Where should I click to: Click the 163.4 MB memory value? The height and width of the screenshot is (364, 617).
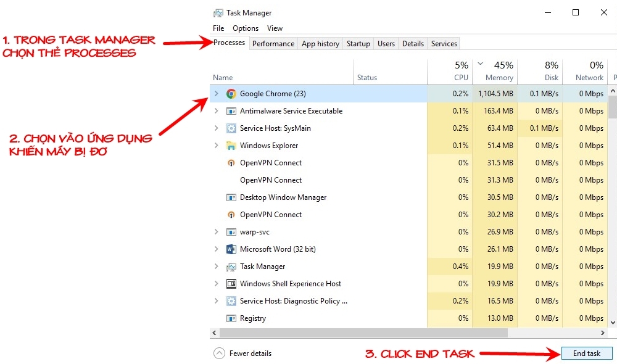point(498,111)
